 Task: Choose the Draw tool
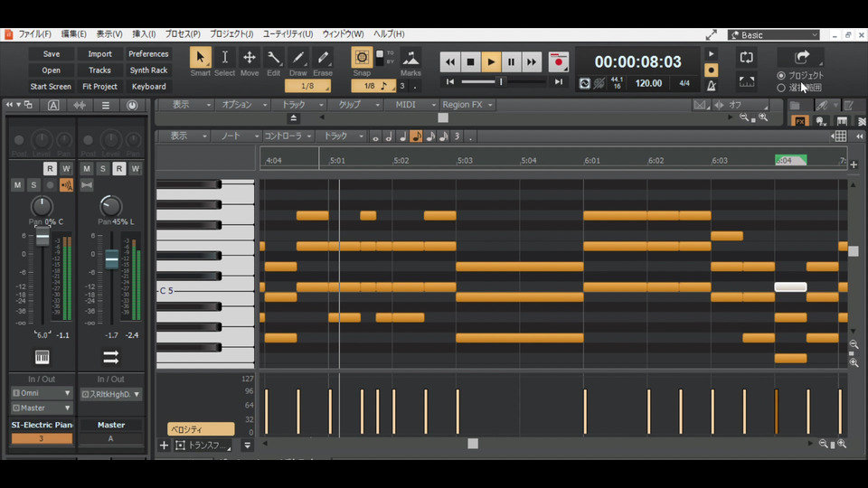[297, 58]
